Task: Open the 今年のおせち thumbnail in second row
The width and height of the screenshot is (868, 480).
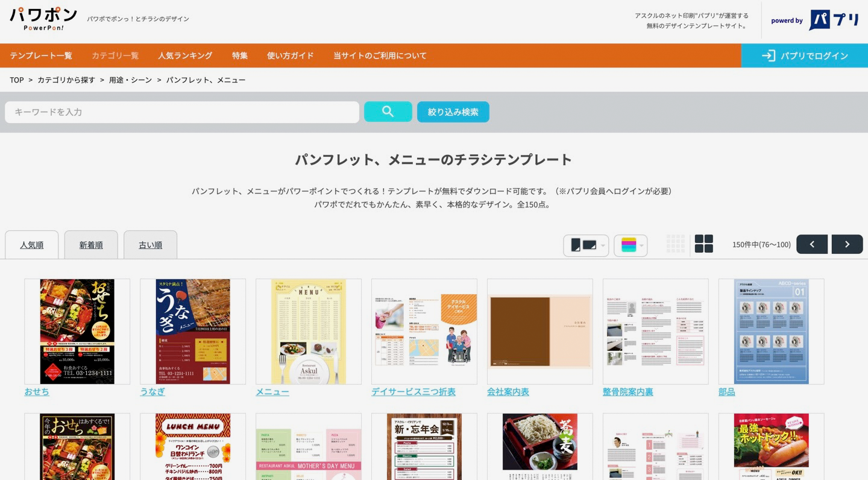Action: (77, 446)
